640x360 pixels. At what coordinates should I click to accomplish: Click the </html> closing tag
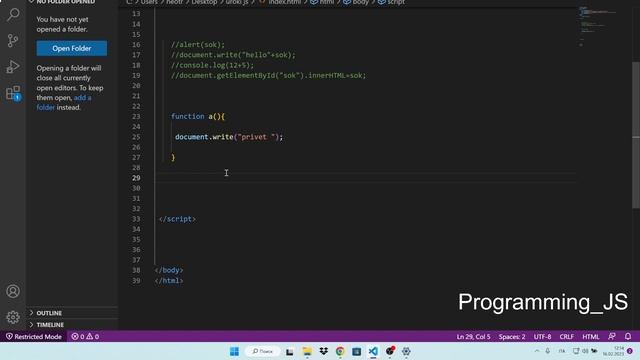pyautogui.click(x=169, y=281)
